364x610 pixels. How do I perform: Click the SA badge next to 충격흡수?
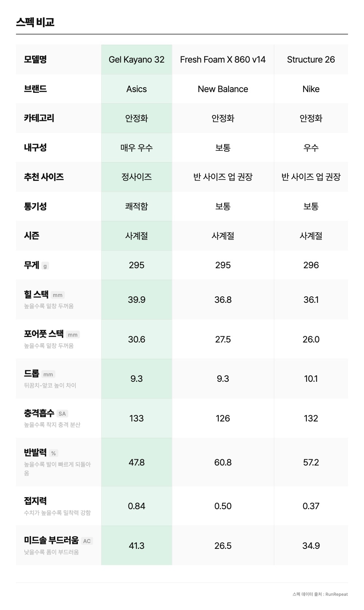pos(62,414)
